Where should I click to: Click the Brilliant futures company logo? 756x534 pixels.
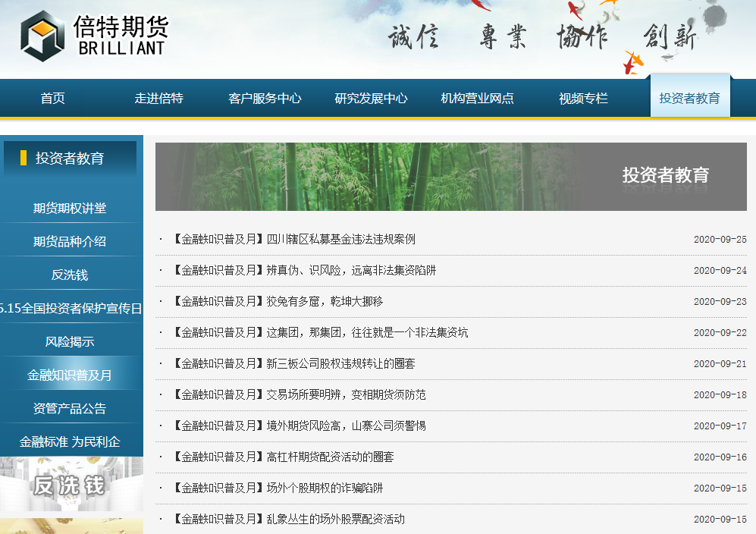coord(93,36)
